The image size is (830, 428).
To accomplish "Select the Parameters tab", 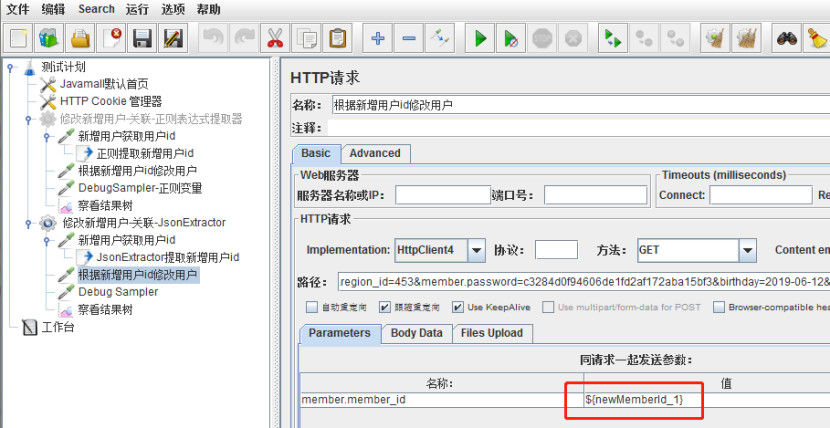I will coord(339,333).
